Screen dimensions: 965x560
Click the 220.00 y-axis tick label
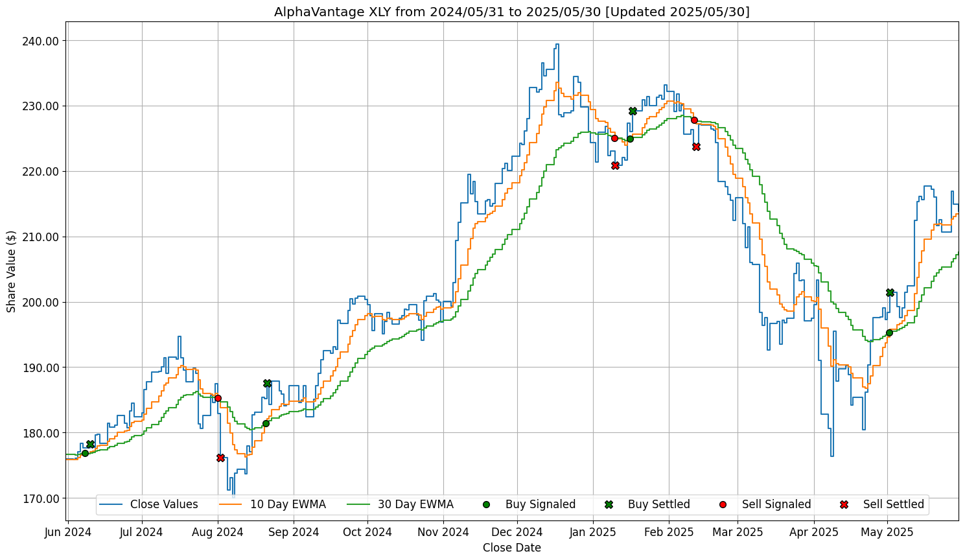point(40,172)
